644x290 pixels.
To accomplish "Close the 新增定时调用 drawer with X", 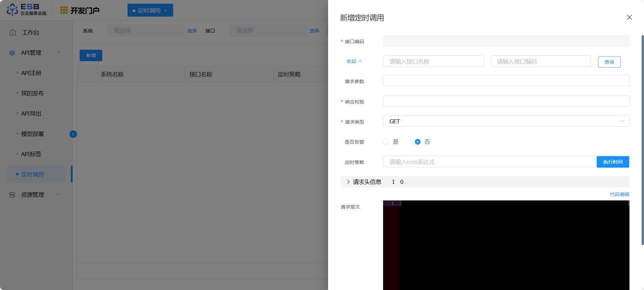I will point(629,17).
